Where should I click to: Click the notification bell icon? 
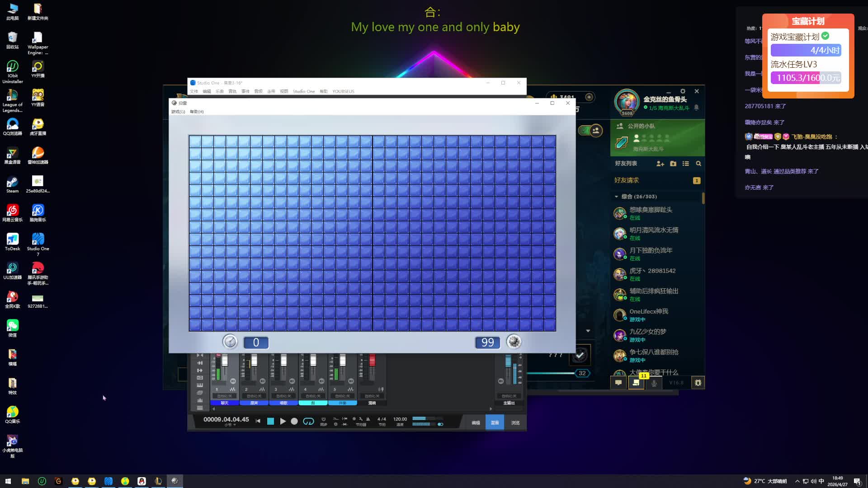696,108
